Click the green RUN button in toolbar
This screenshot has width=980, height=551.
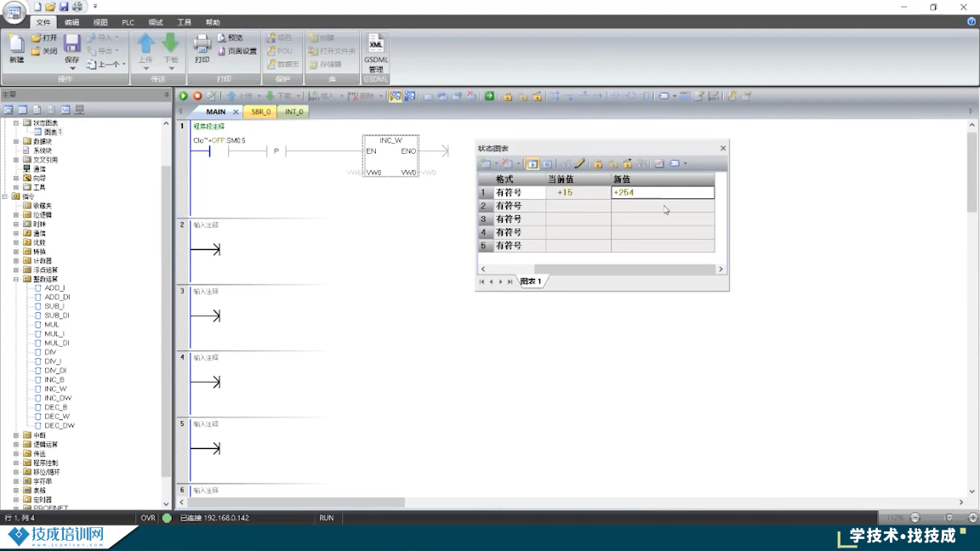point(183,96)
